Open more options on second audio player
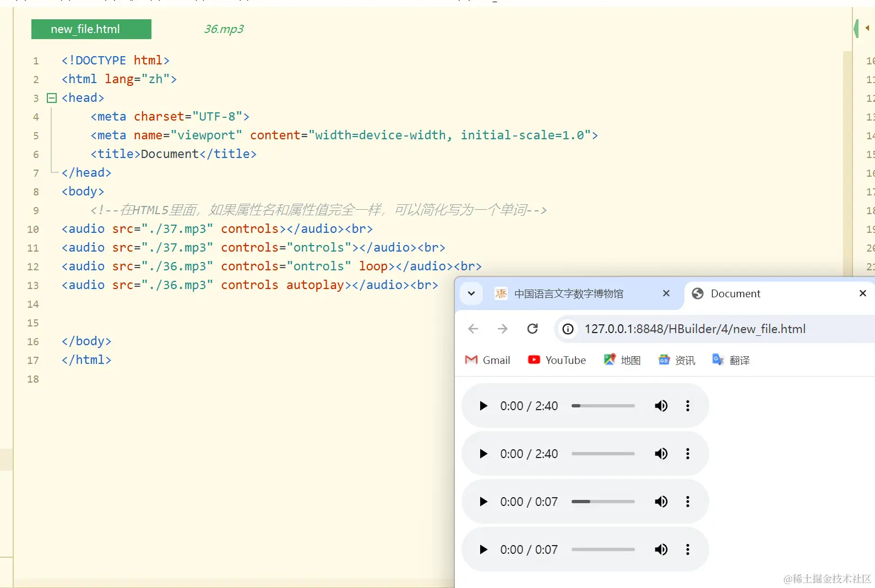 point(687,454)
